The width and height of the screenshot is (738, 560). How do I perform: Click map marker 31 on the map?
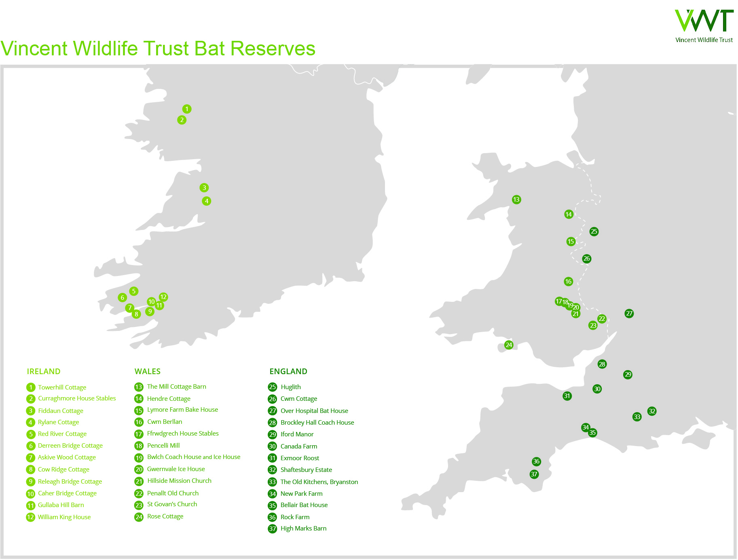point(567,396)
